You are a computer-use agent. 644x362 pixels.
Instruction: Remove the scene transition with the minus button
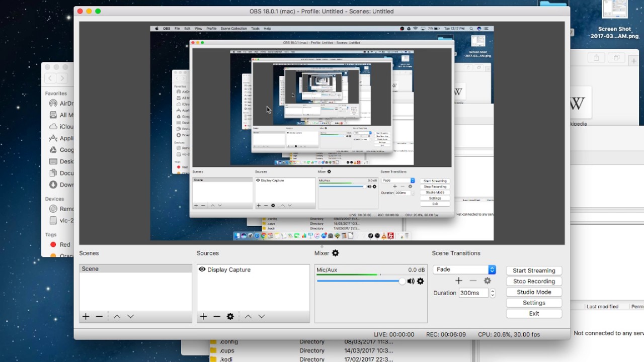(473, 281)
